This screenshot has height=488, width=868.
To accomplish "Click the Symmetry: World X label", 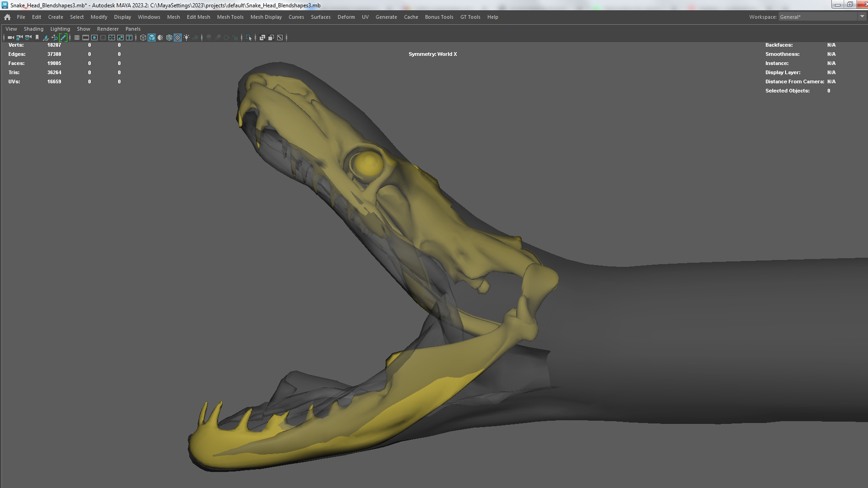I will [x=432, y=54].
